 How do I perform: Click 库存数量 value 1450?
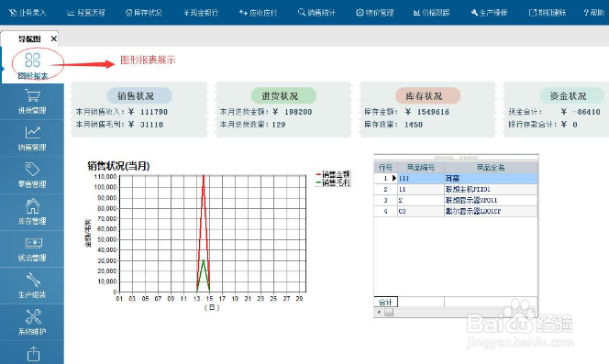[x=414, y=125]
